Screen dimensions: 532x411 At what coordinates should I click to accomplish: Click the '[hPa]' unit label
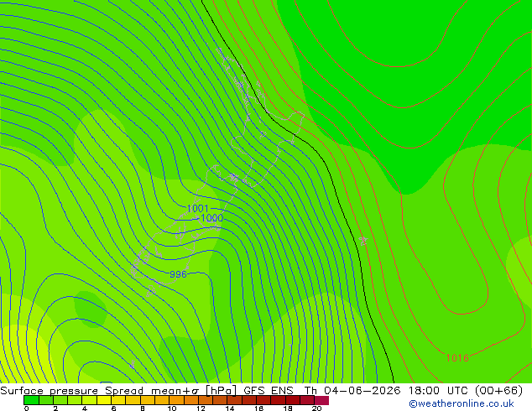click(x=222, y=391)
